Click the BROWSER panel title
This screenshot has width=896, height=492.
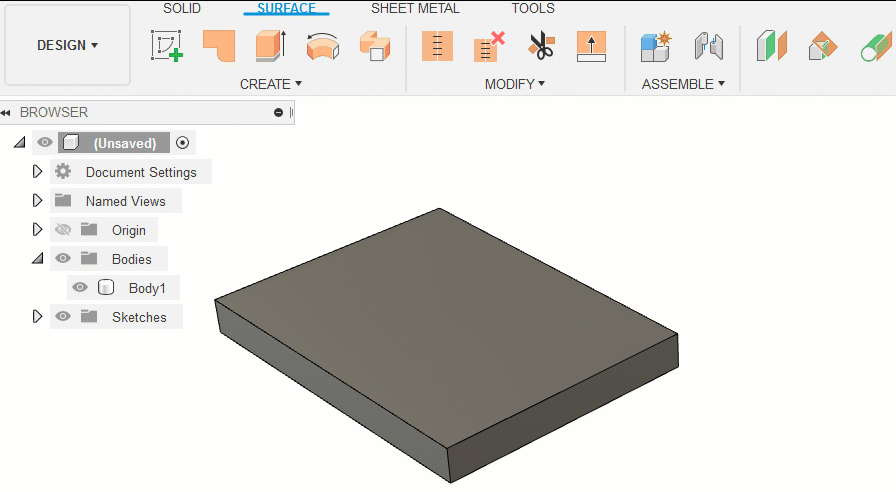coord(54,112)
